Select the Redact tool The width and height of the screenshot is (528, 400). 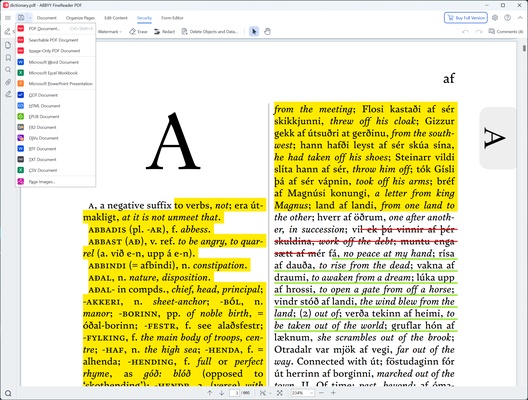click(x=165, y=32)
